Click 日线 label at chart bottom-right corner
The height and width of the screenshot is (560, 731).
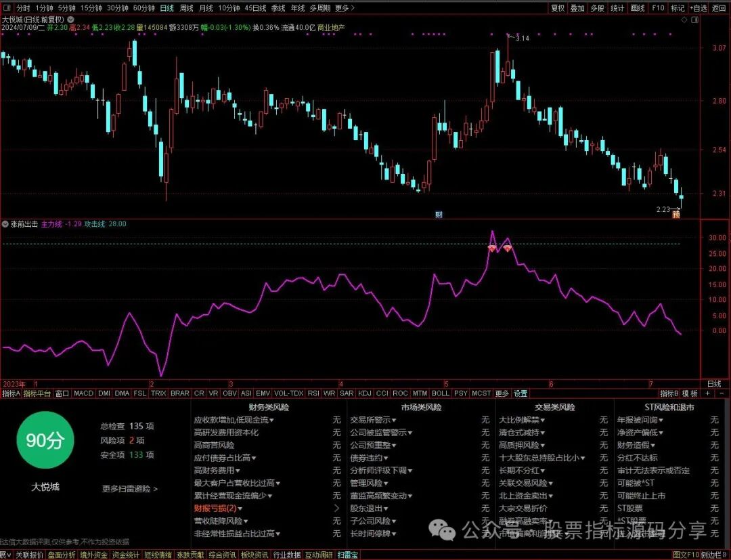coord(714,384)
